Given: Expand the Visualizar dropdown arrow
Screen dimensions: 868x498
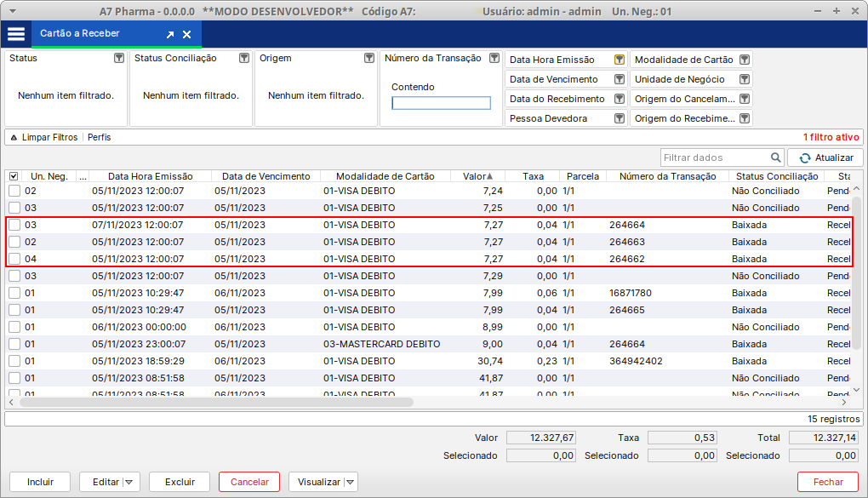Looking at the screenshot, I should coord(349,482).
